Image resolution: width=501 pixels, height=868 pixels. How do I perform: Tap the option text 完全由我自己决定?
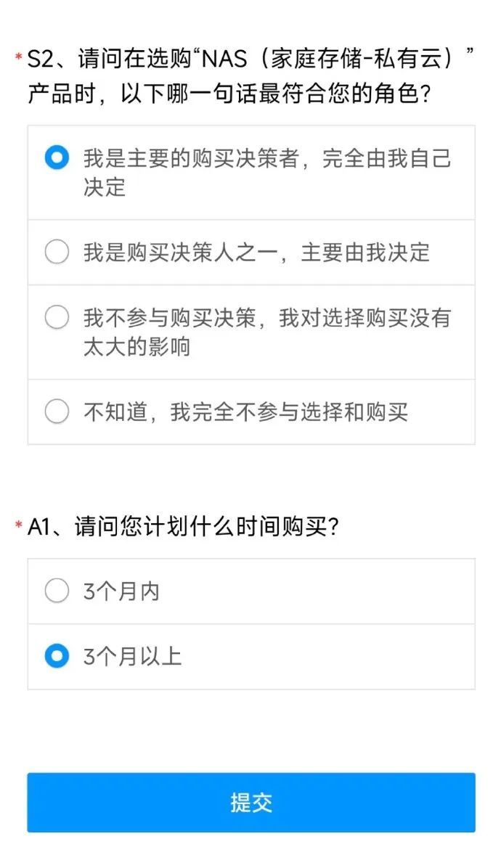[386, 158]
